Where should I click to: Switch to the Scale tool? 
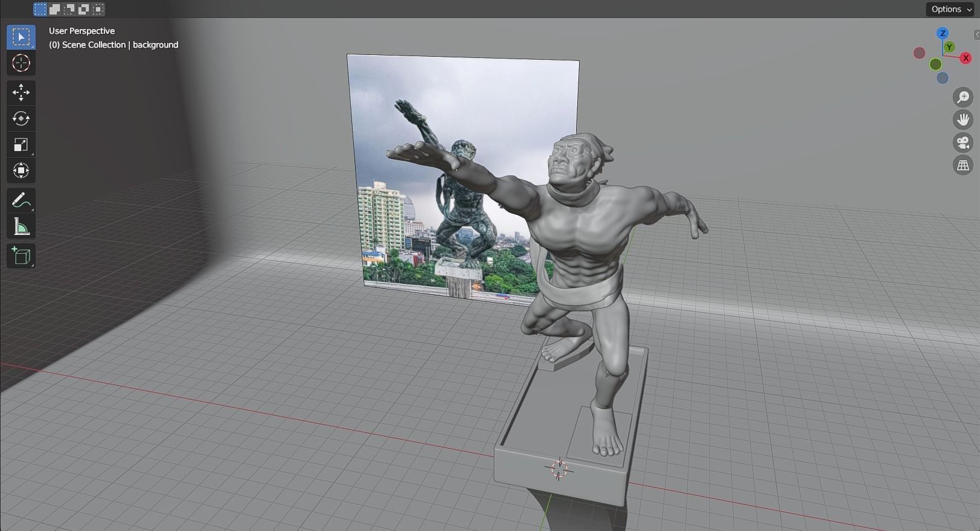click(21, 144)
